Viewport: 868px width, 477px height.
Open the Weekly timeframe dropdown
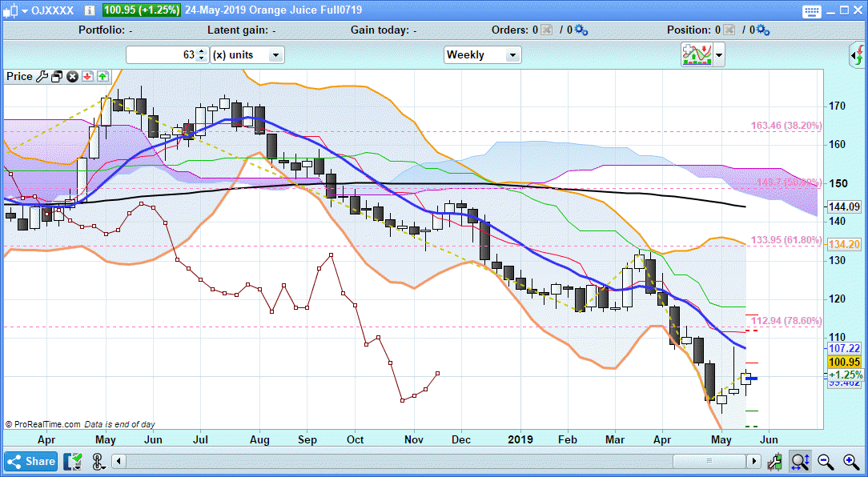tap(482, 54)
